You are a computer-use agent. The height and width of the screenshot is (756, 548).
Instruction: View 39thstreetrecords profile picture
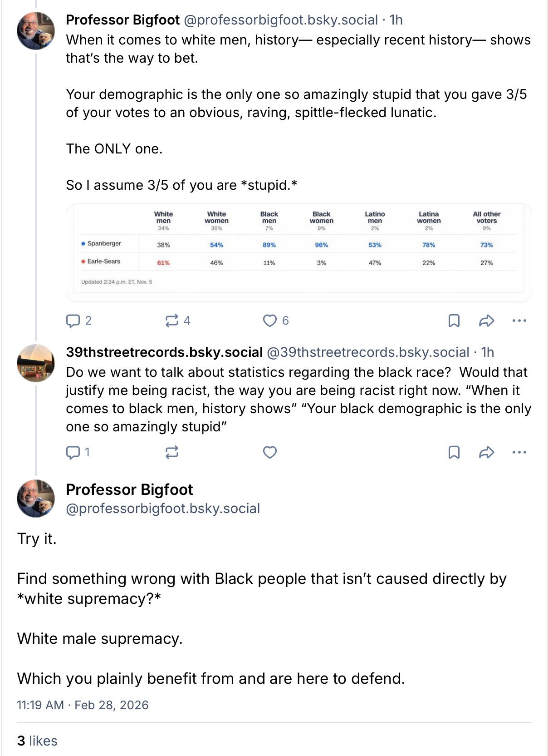click(x=36, y=363)
